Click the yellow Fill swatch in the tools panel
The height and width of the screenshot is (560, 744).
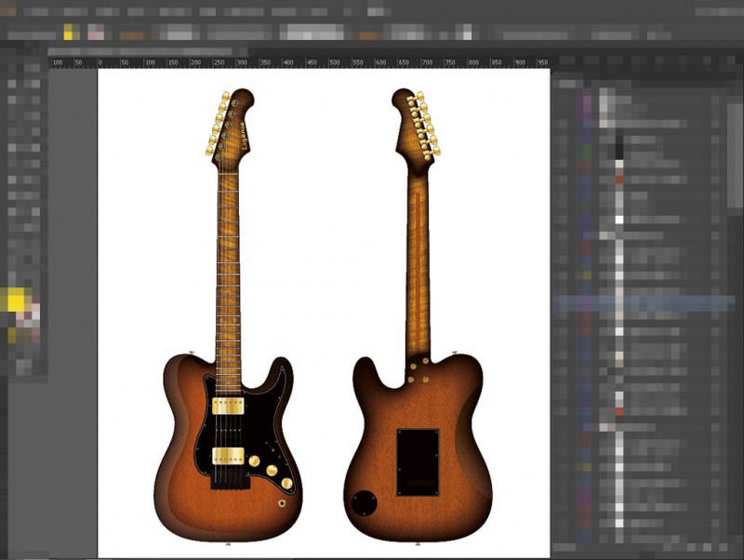pos(16,300)
